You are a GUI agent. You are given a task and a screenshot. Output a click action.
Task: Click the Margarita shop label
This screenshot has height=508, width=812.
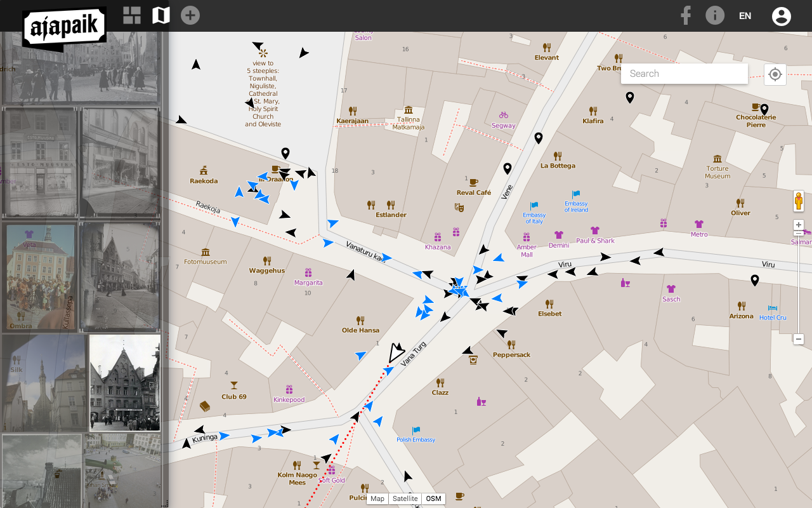308,283
